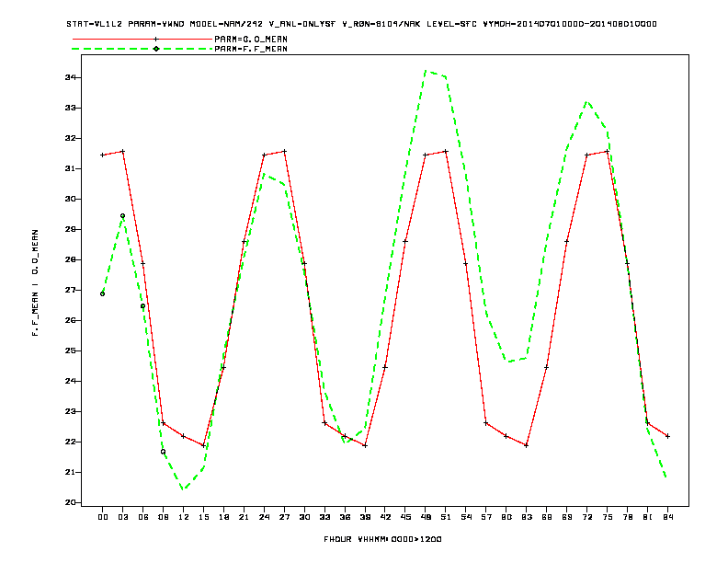Click the red plus marker at hour 15

pyautogui.click(x=203, y=445)
